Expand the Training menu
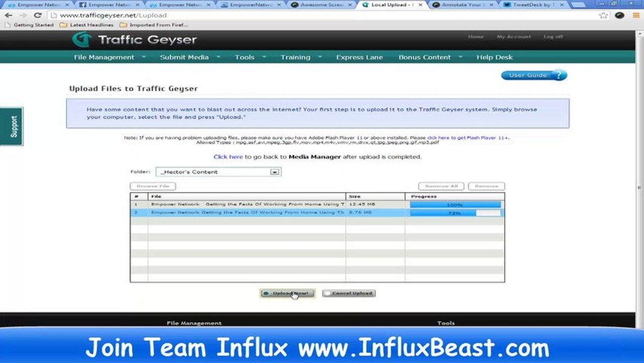Viewport: 644px width, 363px height. [x=301, y=57]
